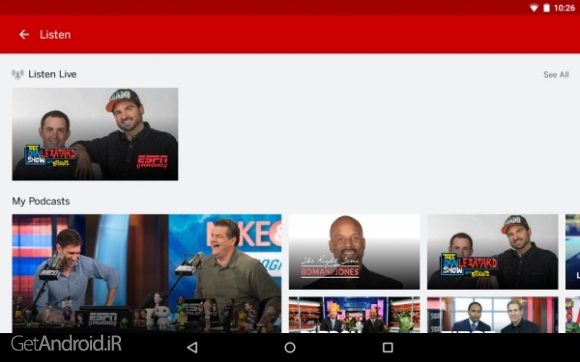This screenshot has width=580, height=362.
Task: Tap the Android home circle button
Action: [290, 347]
